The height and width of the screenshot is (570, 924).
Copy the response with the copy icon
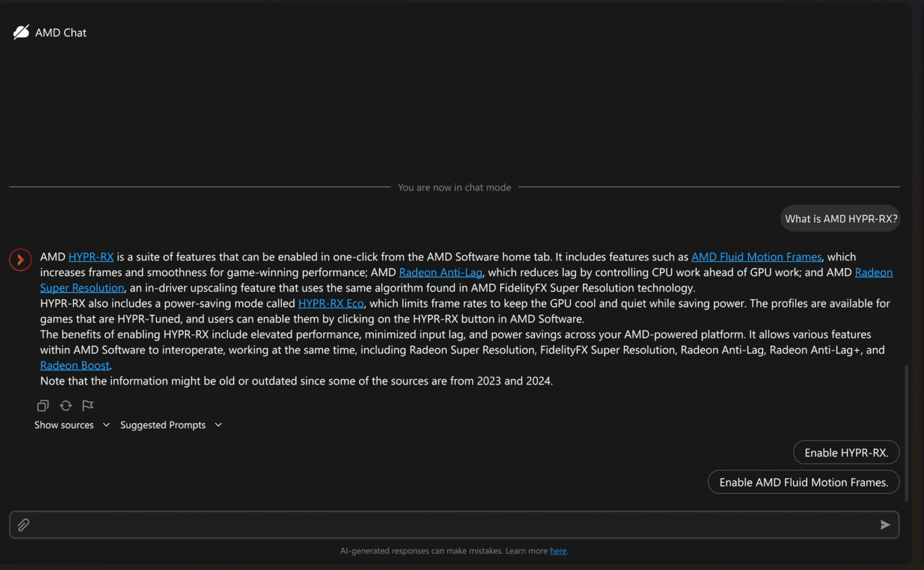(43, 406)
